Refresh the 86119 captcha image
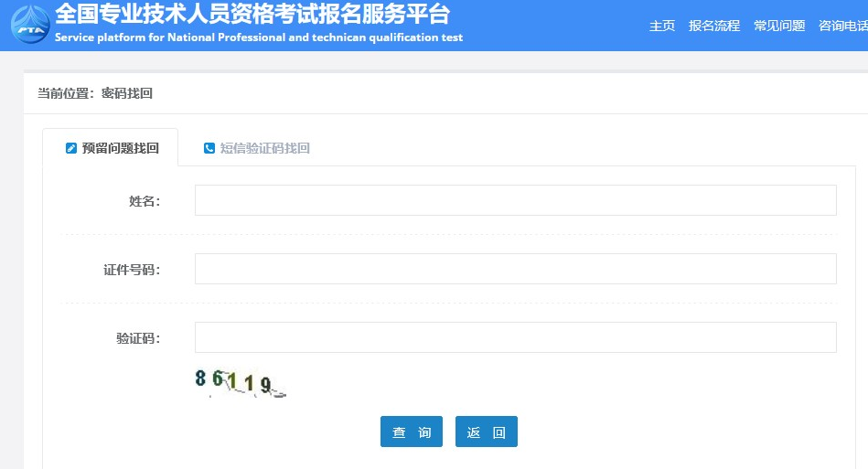868x469 pixels. 240,383
